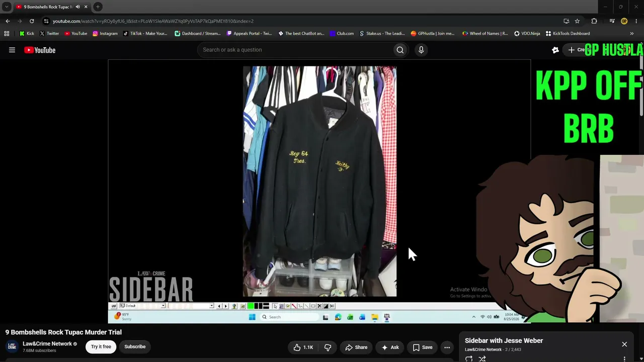Open the Appeals Portal bookmark
Image resolution: width=644 pixels, height=362 pixels.
pyautogui.click(x=250, y=34)
